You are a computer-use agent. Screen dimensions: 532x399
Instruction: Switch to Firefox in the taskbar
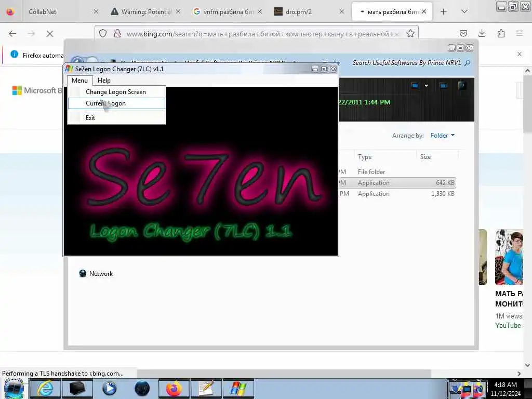click(174, 389)
